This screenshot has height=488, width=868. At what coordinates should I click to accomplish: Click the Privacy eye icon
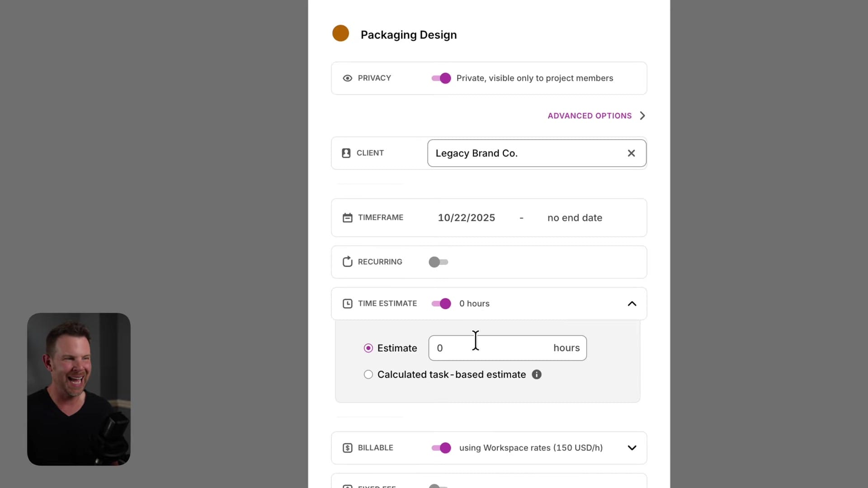coord(347,78)
